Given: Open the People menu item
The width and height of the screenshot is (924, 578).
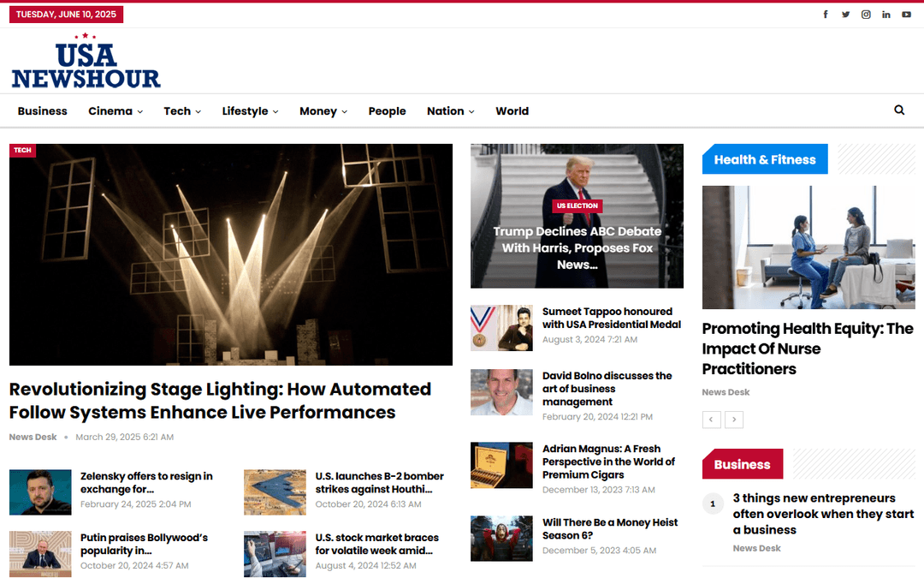Looking at the screenshot, I should pos(388,110).
